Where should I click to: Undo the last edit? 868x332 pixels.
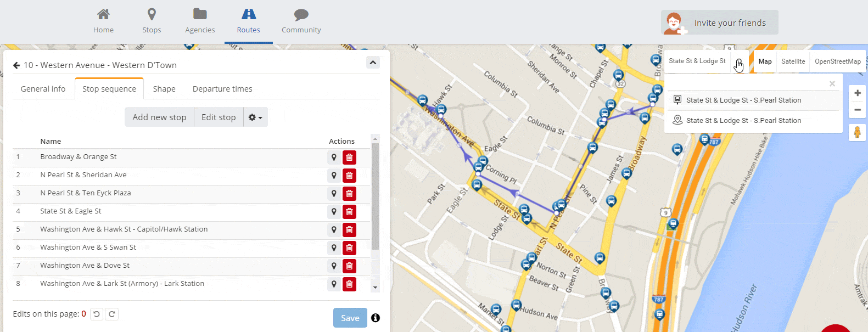(97, 314)
